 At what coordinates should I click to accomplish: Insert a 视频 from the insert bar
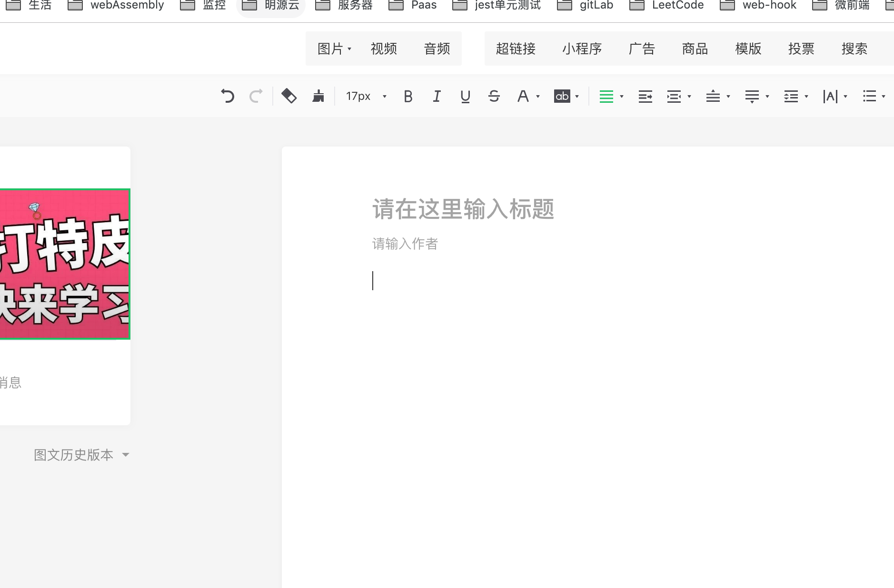384,49
